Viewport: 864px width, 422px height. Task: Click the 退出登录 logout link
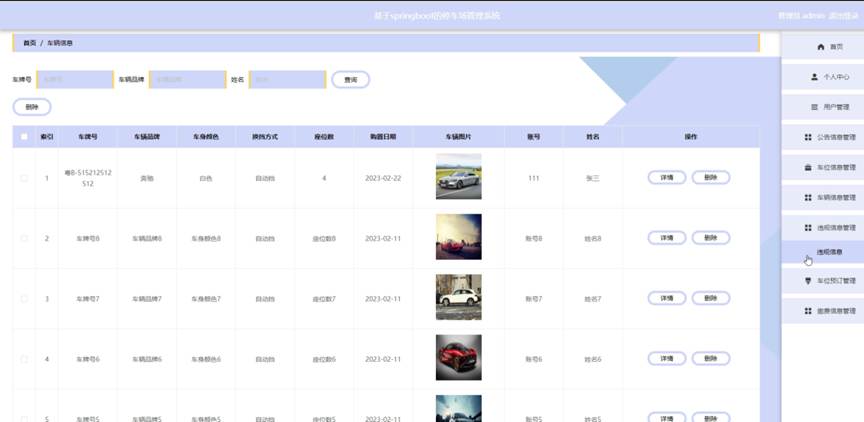[x=844, y=16]
